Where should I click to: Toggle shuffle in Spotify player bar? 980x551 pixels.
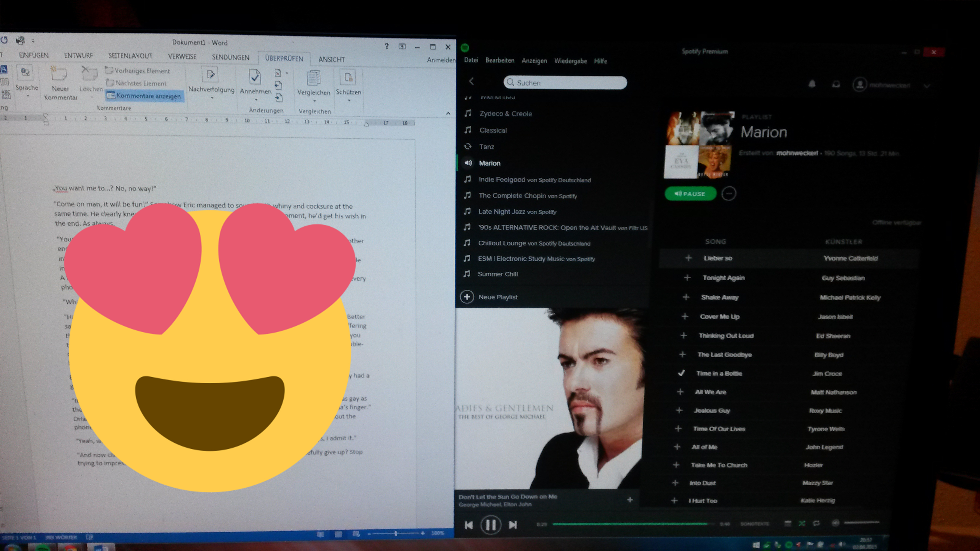[802, 524]
